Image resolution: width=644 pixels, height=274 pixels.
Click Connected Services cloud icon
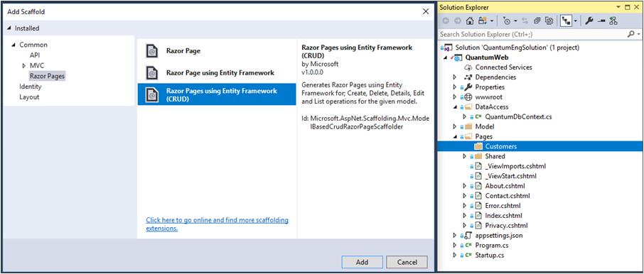tap(468, 67)
